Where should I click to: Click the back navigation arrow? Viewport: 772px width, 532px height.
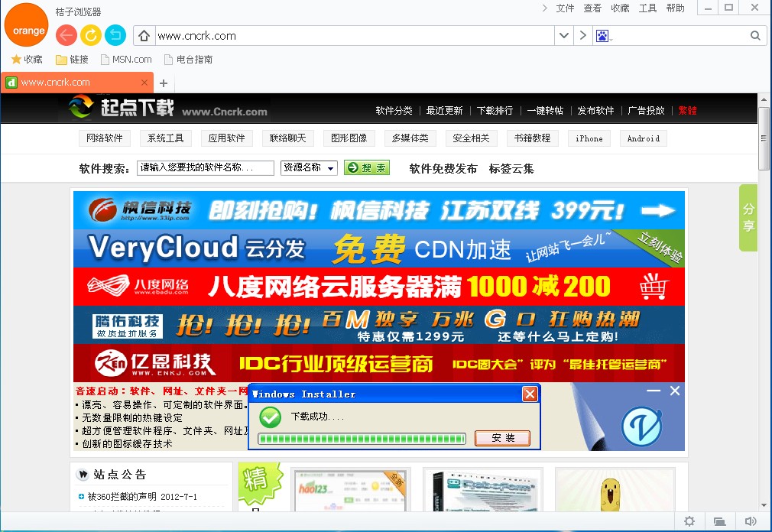click(x=65, y=35)
